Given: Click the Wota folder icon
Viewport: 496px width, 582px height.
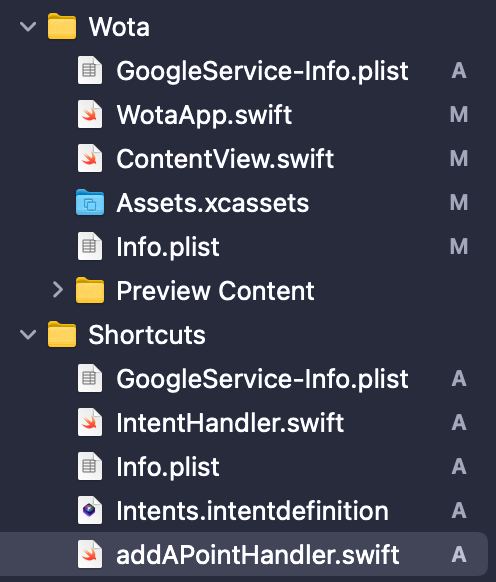Looking at the screenshot, I should [x=62, y=26].
